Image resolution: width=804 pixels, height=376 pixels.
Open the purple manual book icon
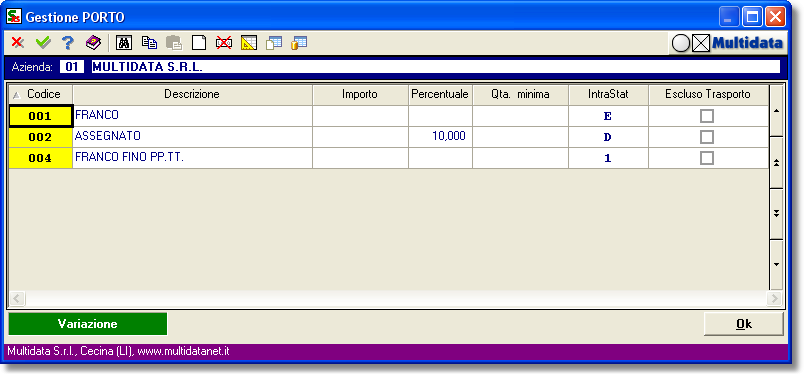coord(93,43)
